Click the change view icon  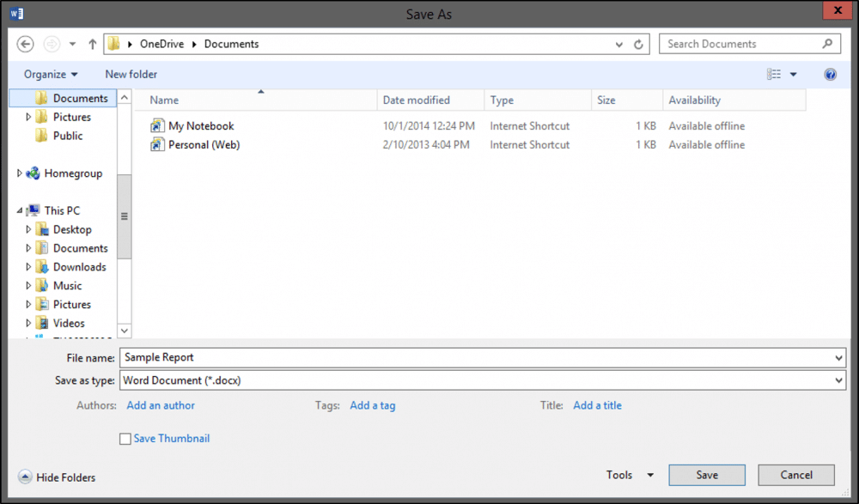(774, 75)
